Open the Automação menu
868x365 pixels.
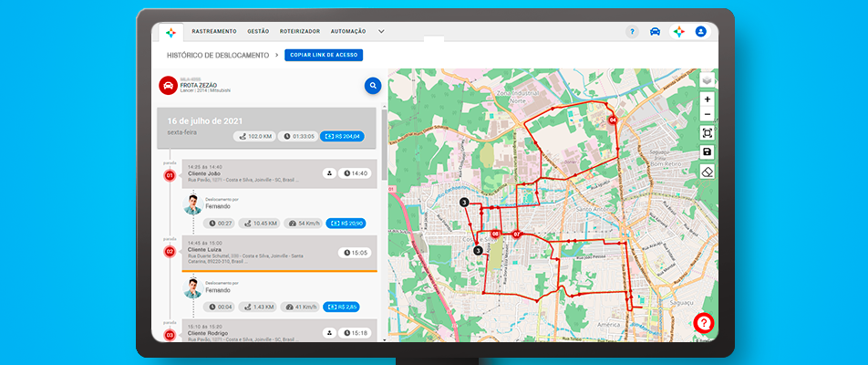[348, 32]
